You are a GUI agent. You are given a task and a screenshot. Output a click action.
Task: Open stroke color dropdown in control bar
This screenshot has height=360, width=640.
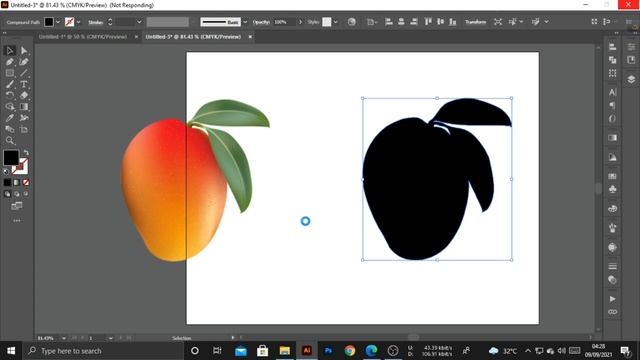78,22
